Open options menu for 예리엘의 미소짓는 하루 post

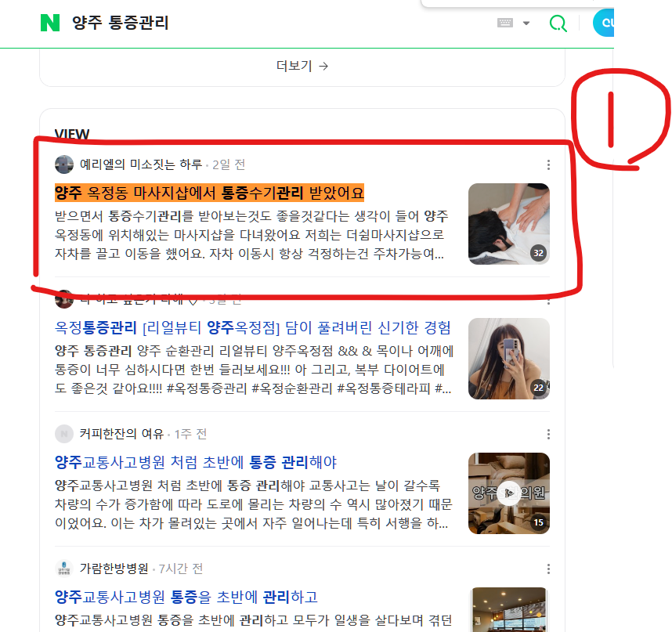tap(548, 165)
